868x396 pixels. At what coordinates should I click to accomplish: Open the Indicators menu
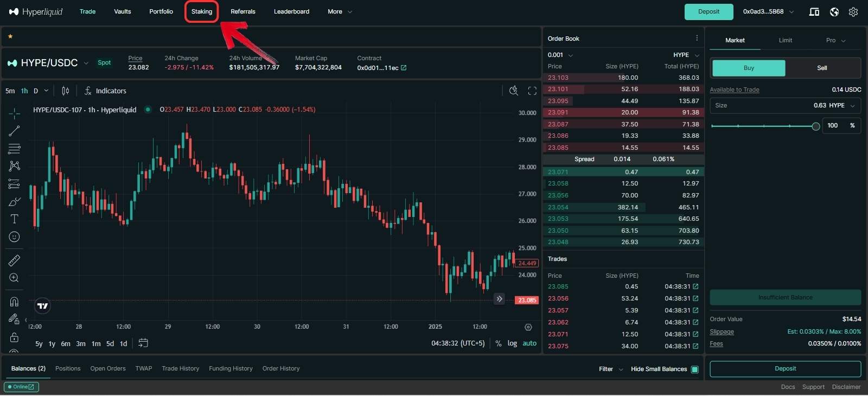click(x=105, y=91)
